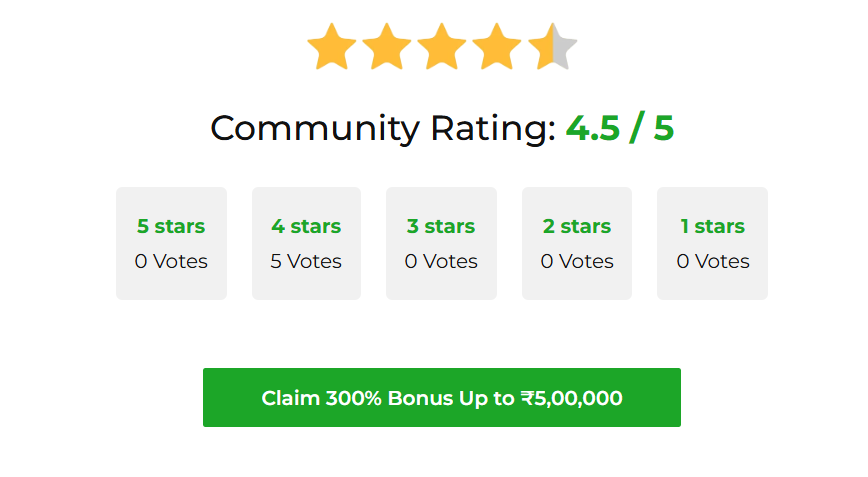Click the "3 stars" label
Screen dimensions: 868x477
tap(441, 227)
